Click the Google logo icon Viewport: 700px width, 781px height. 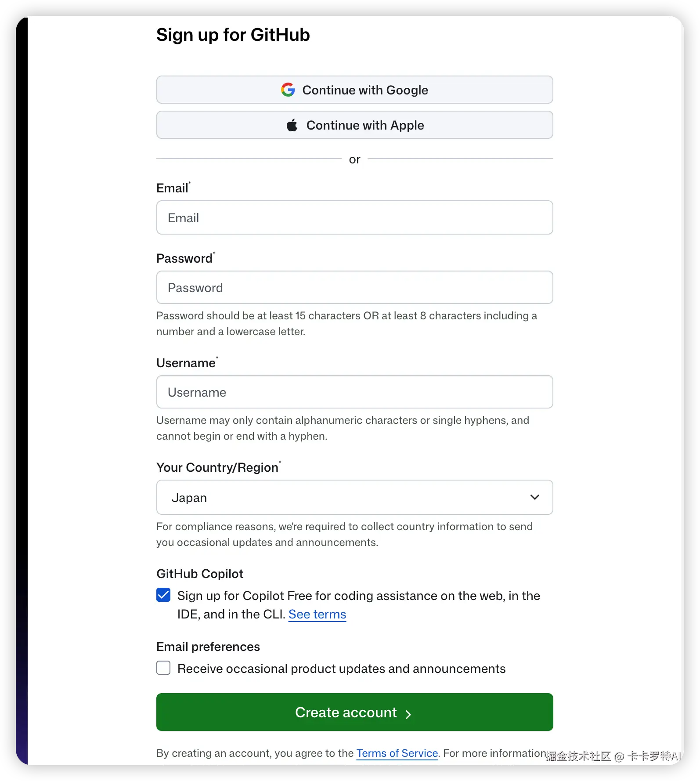(288, 90)
